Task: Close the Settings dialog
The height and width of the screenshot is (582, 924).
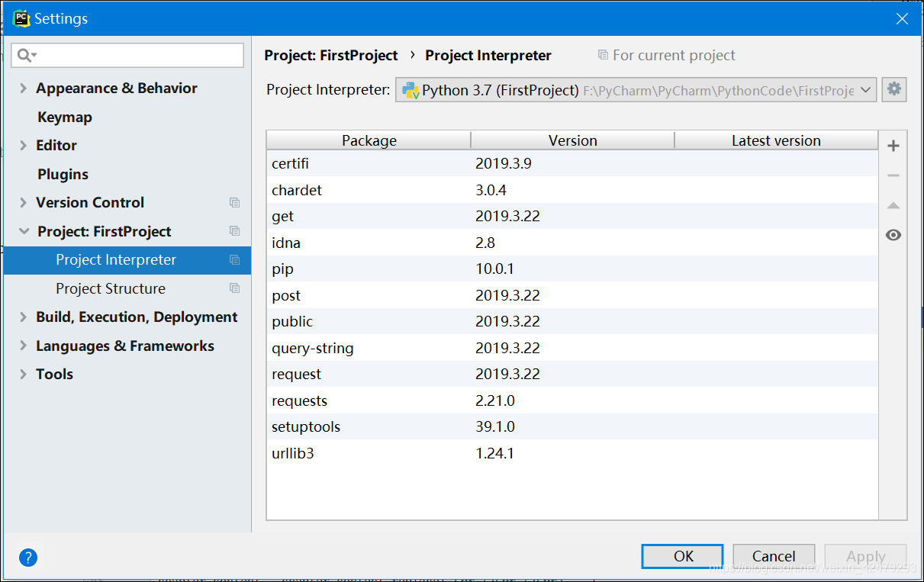Action: click(902, 19)
